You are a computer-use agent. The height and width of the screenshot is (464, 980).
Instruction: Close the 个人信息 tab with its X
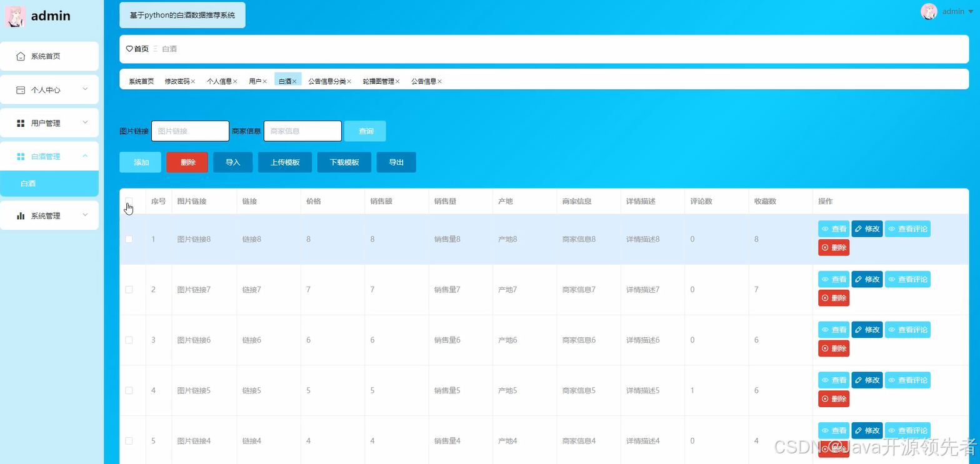(x=235, y=81)
